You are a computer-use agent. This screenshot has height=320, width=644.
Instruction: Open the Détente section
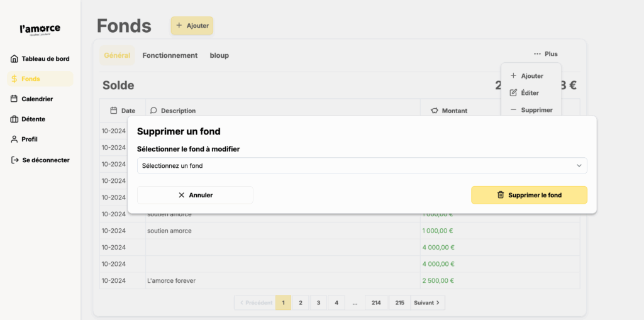(x=33, y=119)
